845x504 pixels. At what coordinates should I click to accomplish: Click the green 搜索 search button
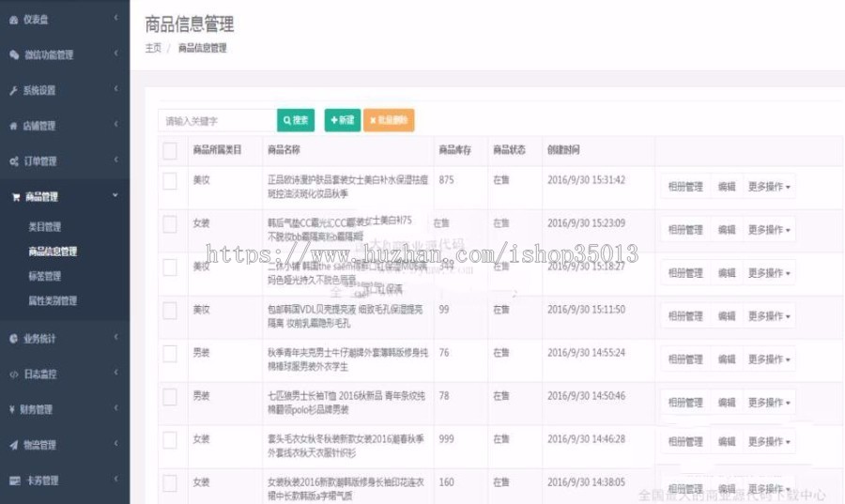pos(296,120)
